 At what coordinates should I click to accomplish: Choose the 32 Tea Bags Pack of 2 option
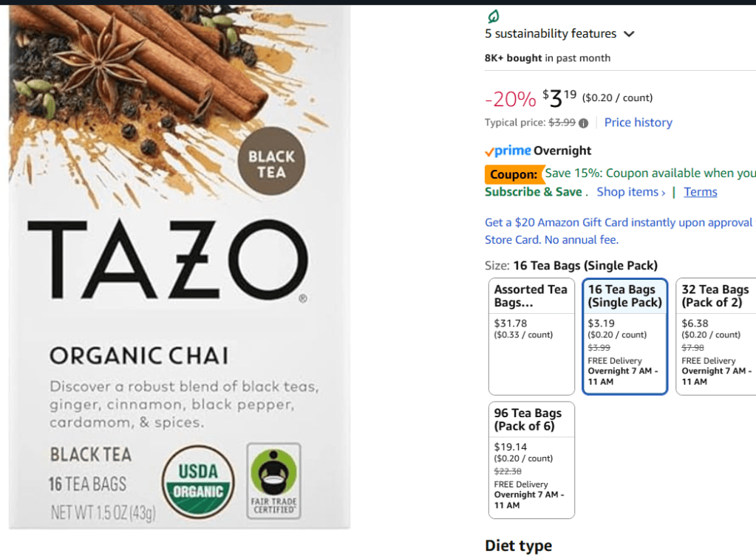[717, 336]
